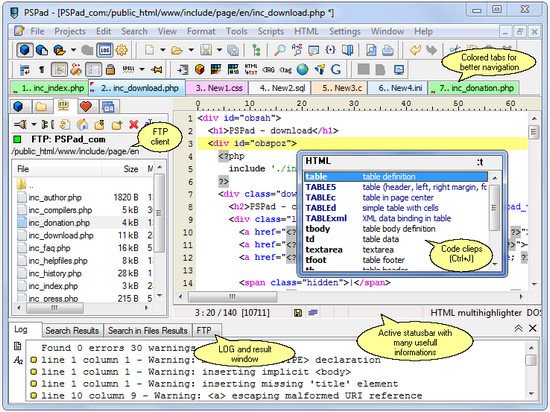This screenshot has height=412, width=550.
Task: Create a new file with the blank page icon
Action: click(x=149, y=50)
